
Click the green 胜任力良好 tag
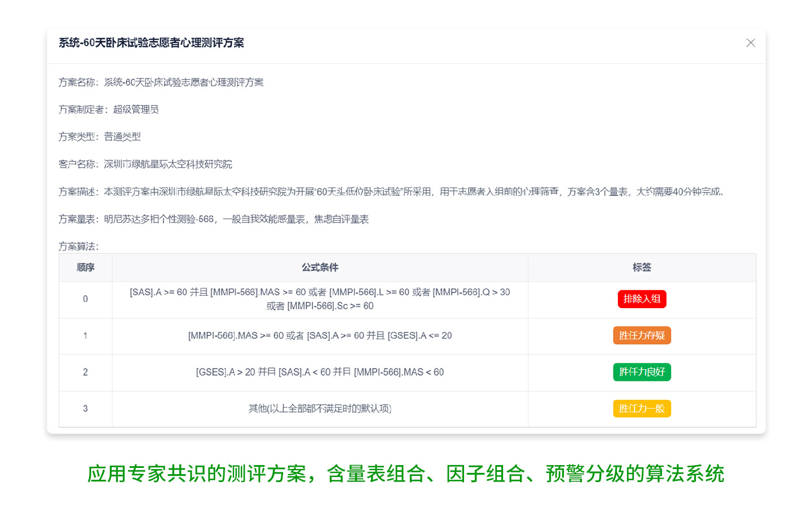[642, 372]
